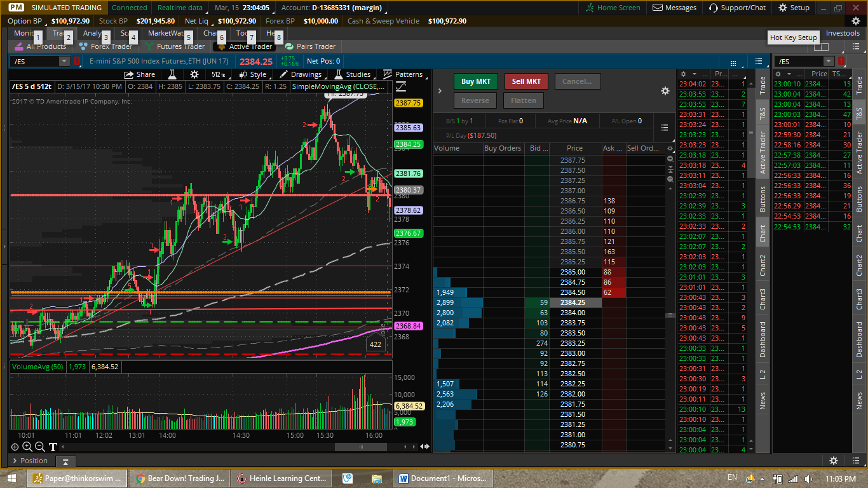
Task: Click the SimpleMovingAvg study label
Action: 337,86
